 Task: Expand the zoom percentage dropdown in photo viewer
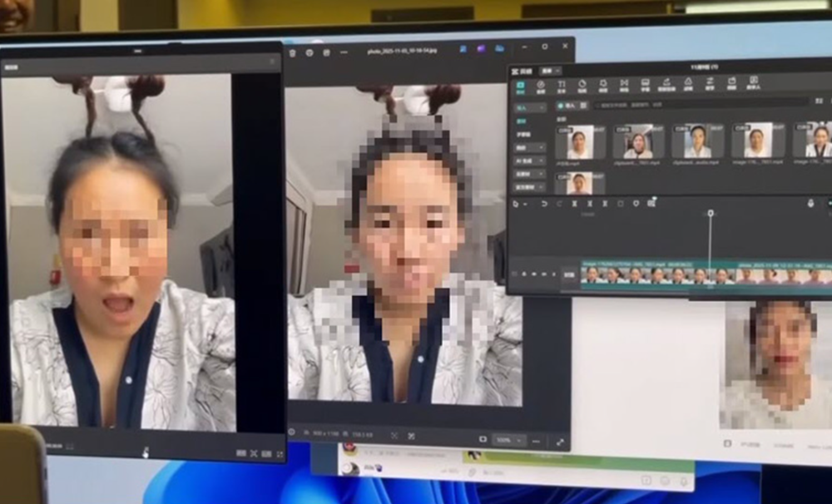pos(508,439)
